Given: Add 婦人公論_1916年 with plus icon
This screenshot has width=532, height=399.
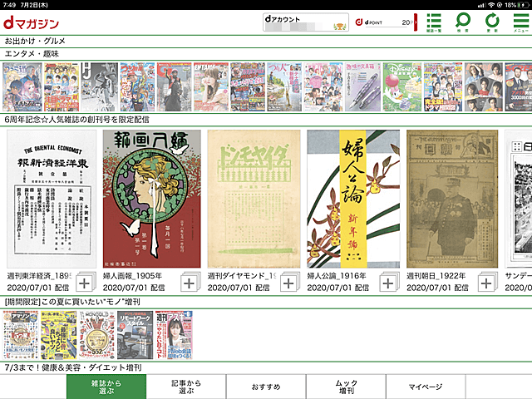Looking at the screenshot, I should click(388, 283).
